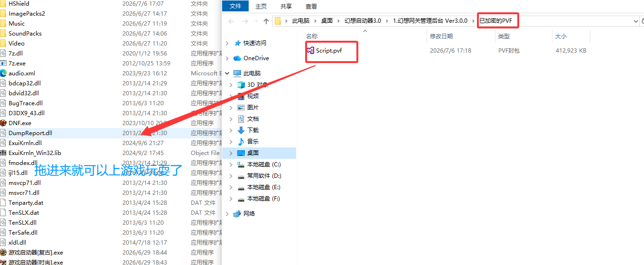Open the 查看 ribbon tab
Viewport: 644px width, 265px height.
[x=311, y=7]
